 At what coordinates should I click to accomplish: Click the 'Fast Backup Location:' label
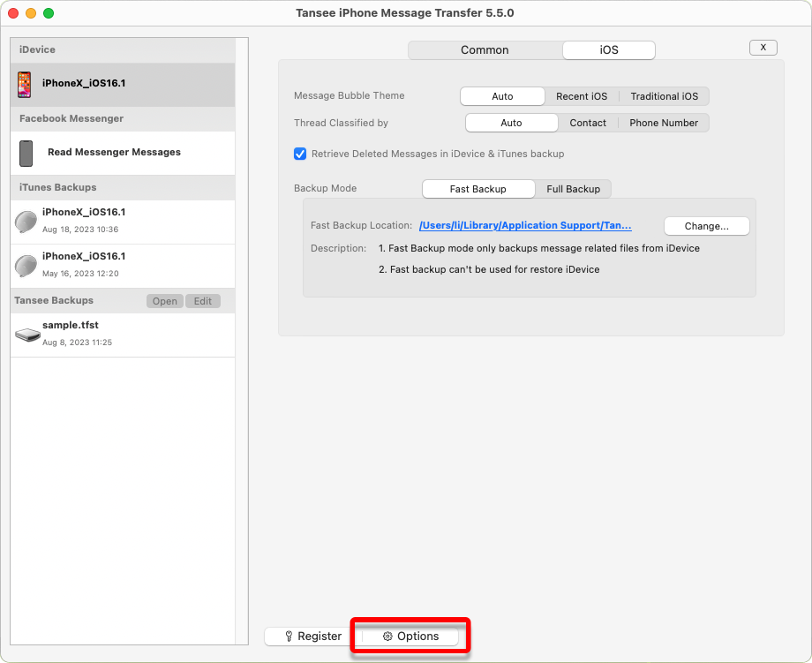[x=362, y=225]
